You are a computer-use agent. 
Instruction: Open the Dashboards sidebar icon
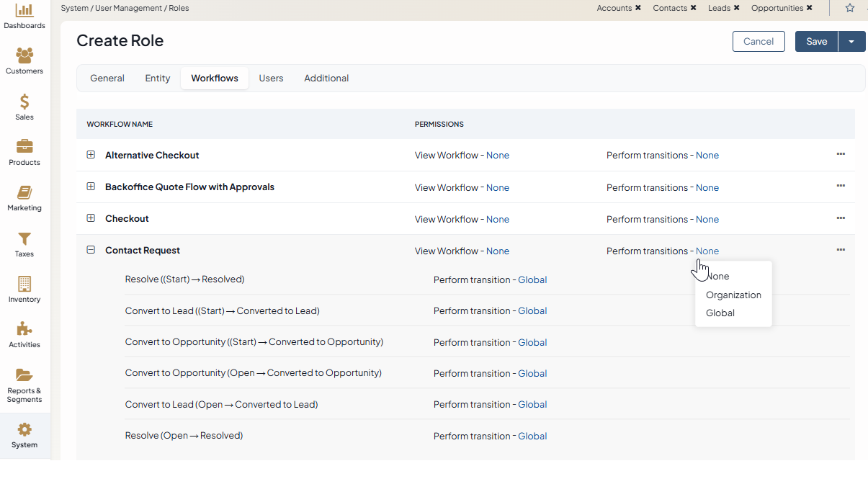coord(24,11)
